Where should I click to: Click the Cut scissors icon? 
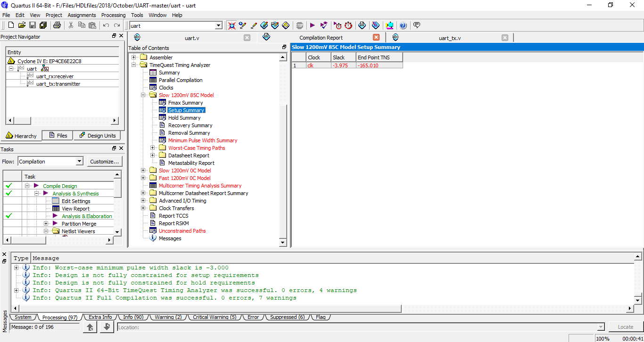tap(71, 25)
